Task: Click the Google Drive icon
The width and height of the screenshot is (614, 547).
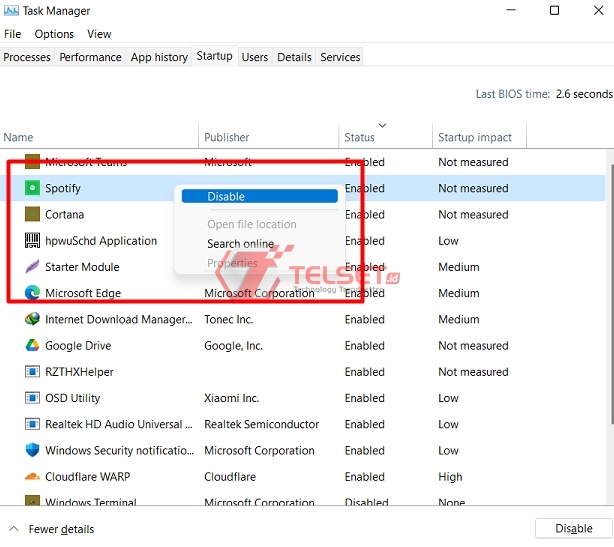Action: coord(32,346)
